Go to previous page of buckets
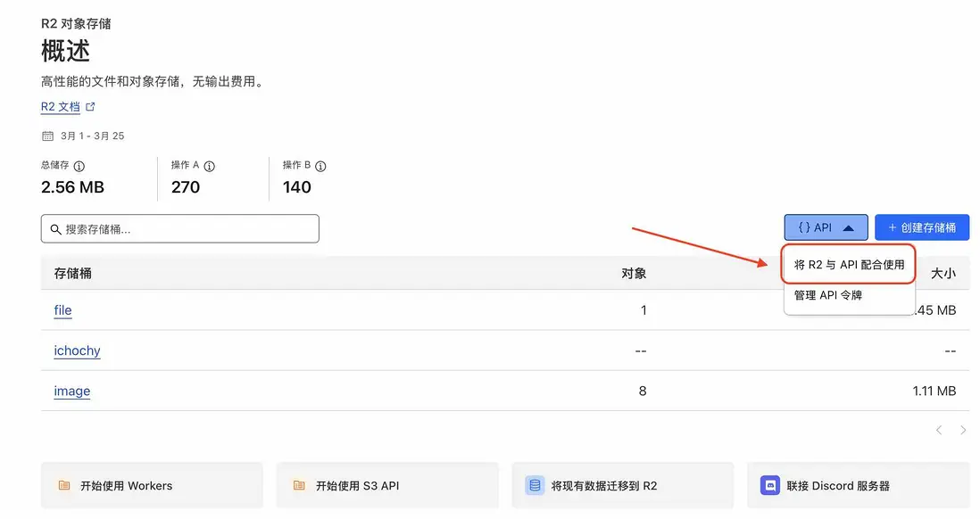The width and height of the screenshot is (980, 519). pos(939,431)
